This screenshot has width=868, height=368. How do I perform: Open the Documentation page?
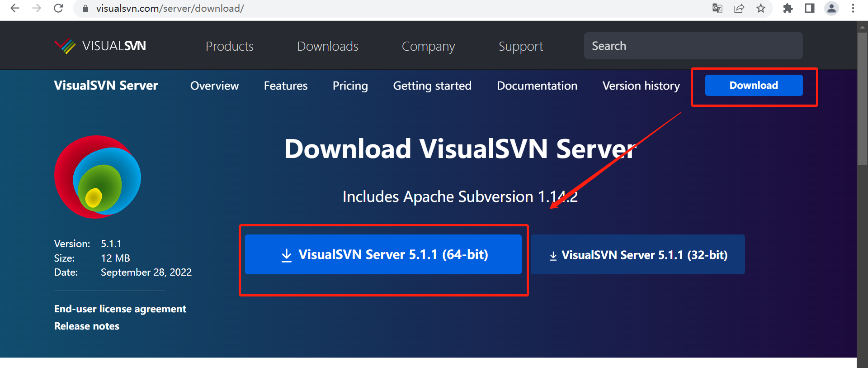(x=537, y=86)
